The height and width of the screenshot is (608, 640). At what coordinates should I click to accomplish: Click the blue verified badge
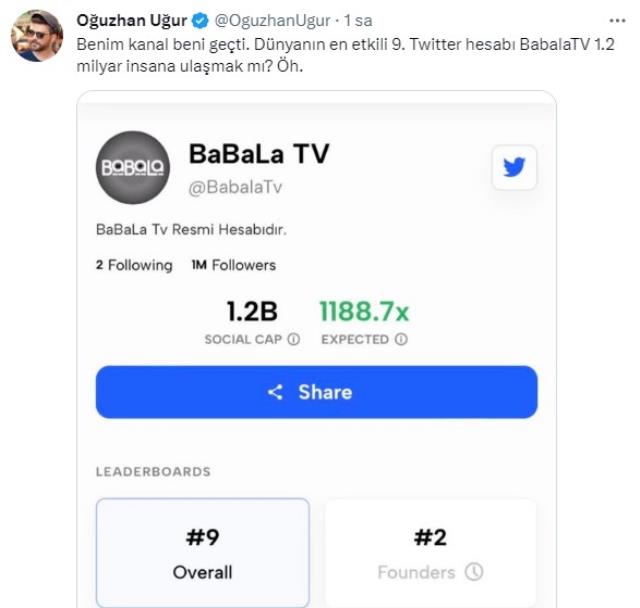pyautogui.click(x=199, y=21)
